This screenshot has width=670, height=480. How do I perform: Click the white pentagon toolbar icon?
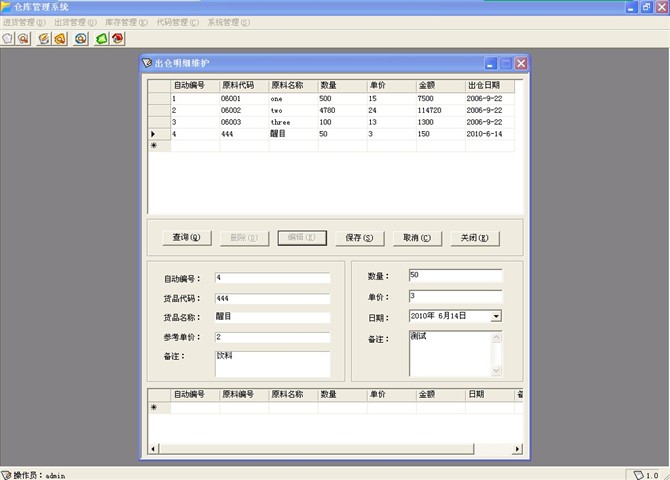click(x=7, y=38)
